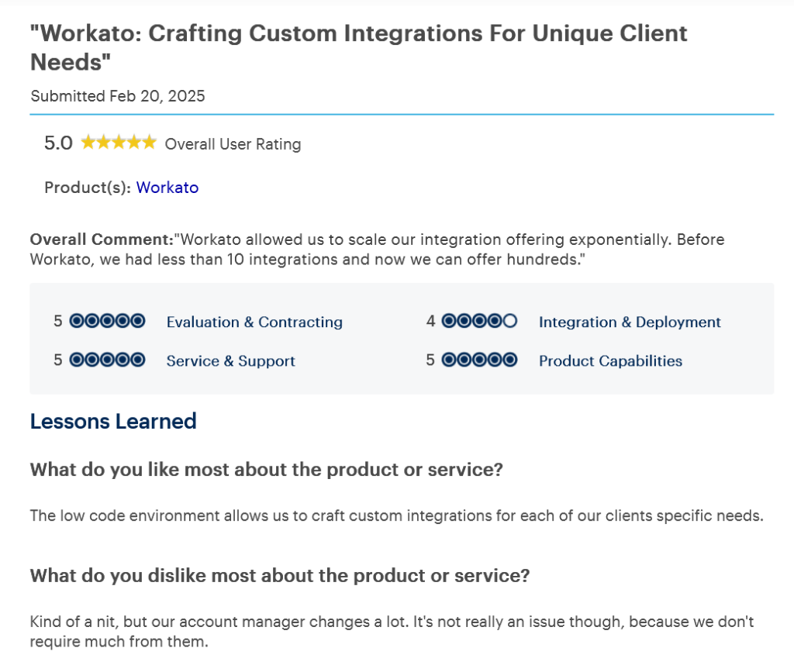Image resolution: width=794 pixels, height=672 pixels.
Task: Click the 'dislike most' question heading
Action: tap(279, 576)
